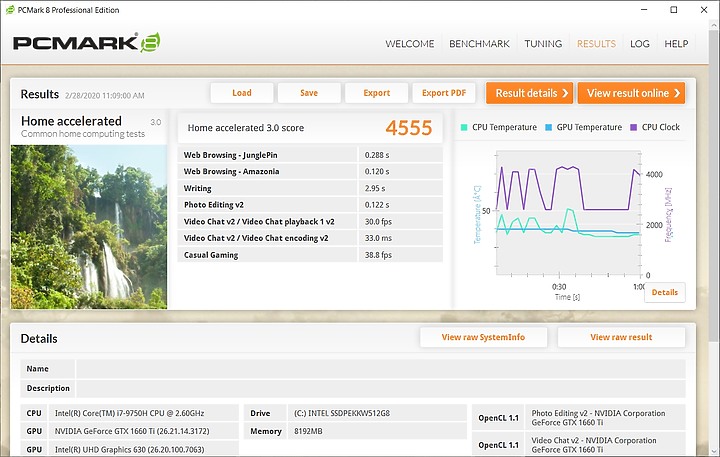Switch to the BENCHMARK tab
This screenshot has height=457, width=720.
click(x=479, y=44)
